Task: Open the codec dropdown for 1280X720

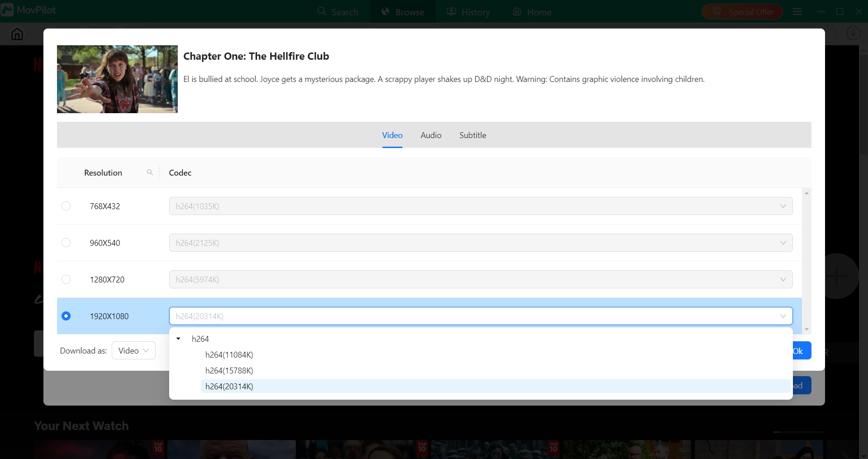Action: [783, 279]
